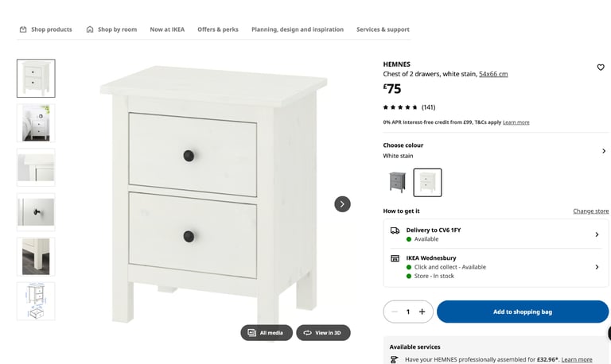Open 54x66 cm size link
Image resolution: width=611 pixels, height=364 pixels.
493,74
